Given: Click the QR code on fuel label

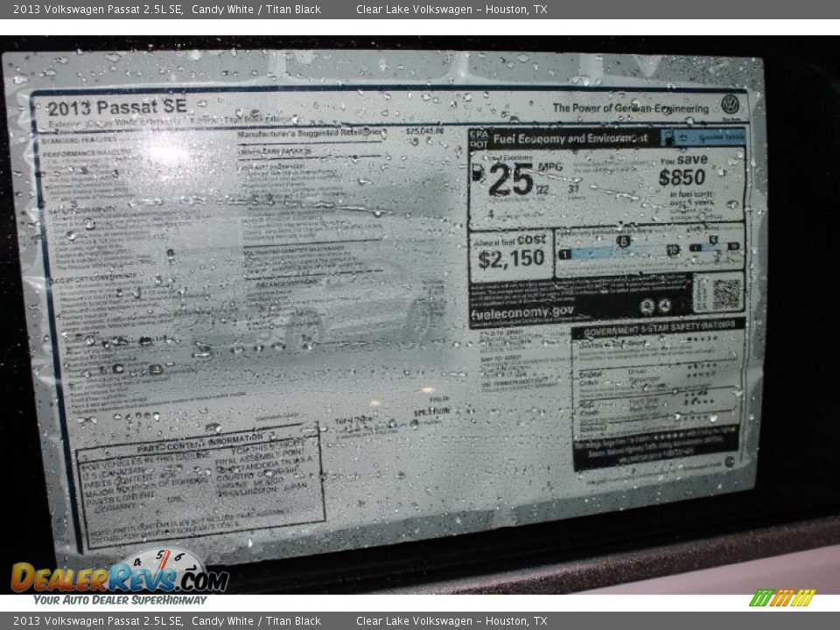Looking at the screenshot, I should pos(724,293).
